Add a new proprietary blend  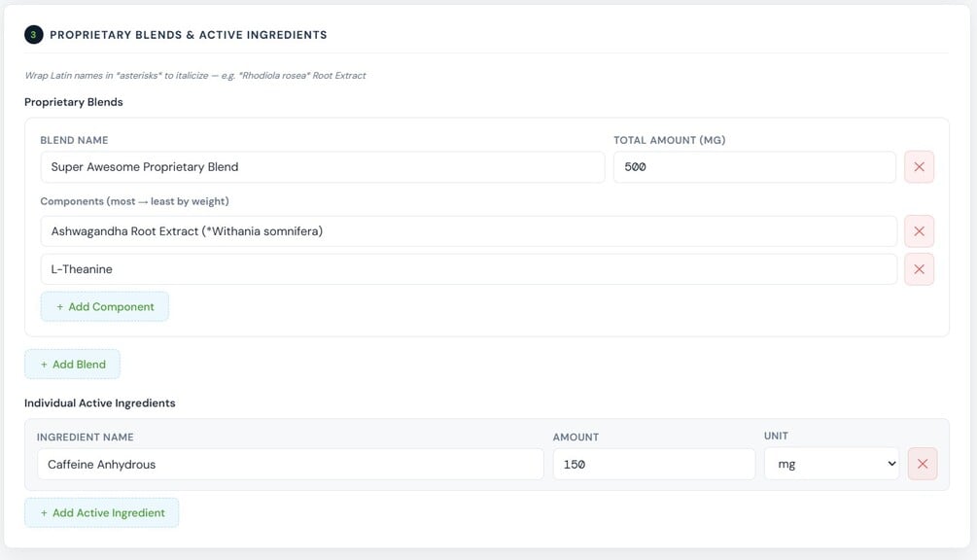tap(72, 365)
